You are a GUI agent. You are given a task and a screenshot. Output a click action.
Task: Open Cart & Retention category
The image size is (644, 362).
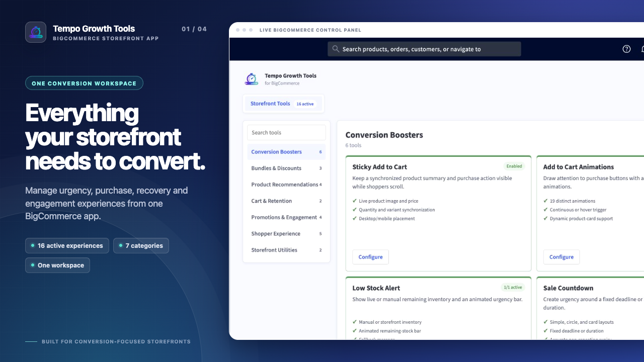[286, 201]
